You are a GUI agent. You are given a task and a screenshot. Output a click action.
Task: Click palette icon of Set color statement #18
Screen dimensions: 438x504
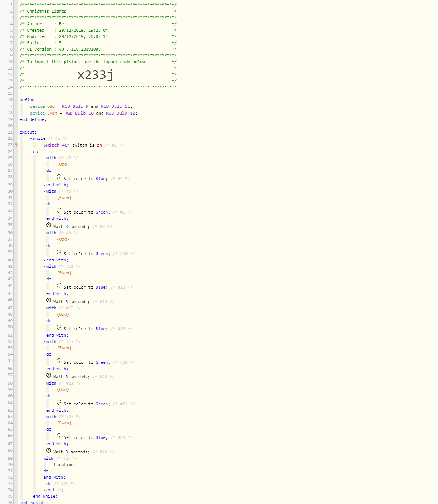[59, 361]
